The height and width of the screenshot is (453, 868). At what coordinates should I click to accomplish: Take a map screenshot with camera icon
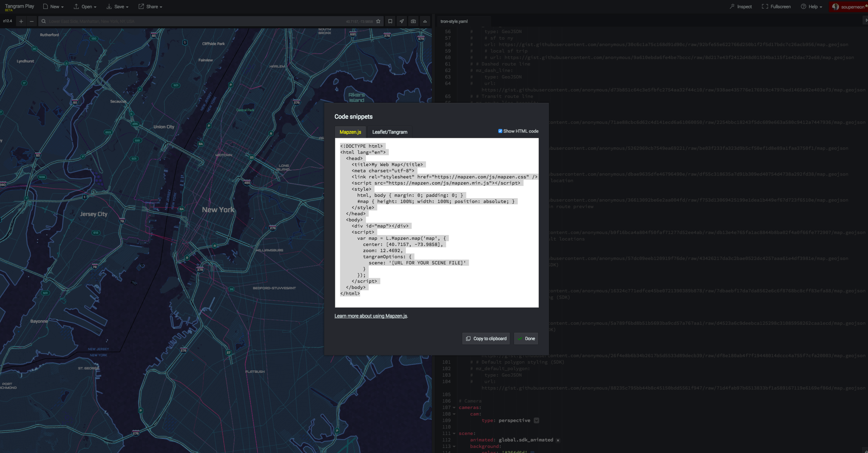coord(413,22)
